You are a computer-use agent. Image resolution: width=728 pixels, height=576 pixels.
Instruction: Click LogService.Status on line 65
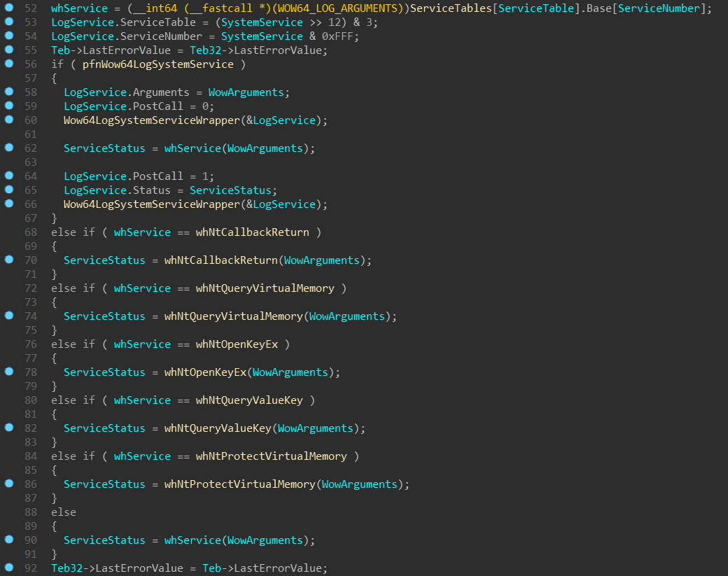pyautogui.click(x=117, y=190)
